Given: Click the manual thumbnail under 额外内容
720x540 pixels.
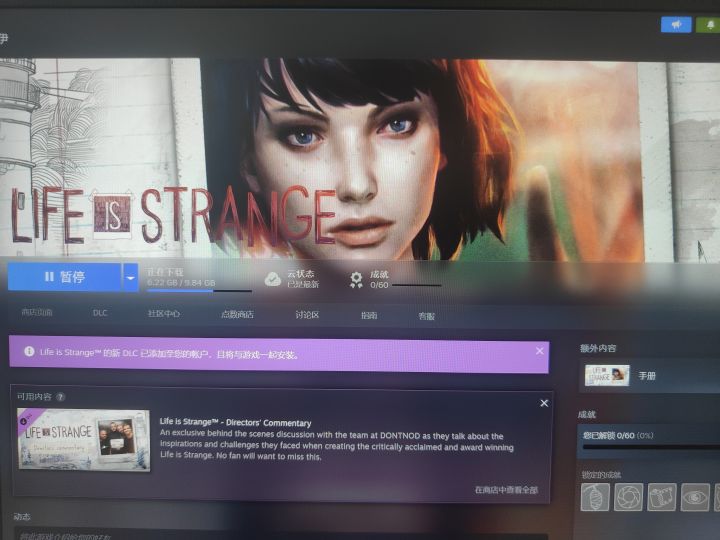Looking at the screenshot, I should [607, 376].
